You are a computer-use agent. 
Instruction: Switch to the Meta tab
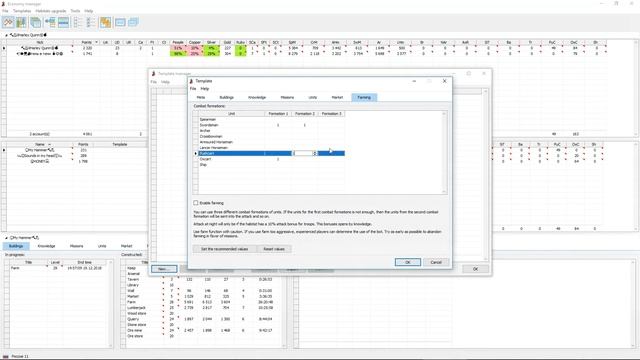click(201, 98)
